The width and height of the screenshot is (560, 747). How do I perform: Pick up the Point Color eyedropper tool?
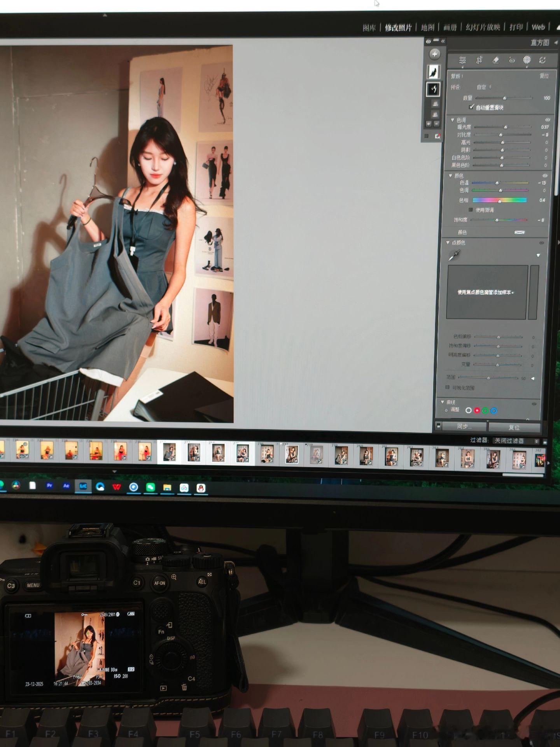[454, 255]
